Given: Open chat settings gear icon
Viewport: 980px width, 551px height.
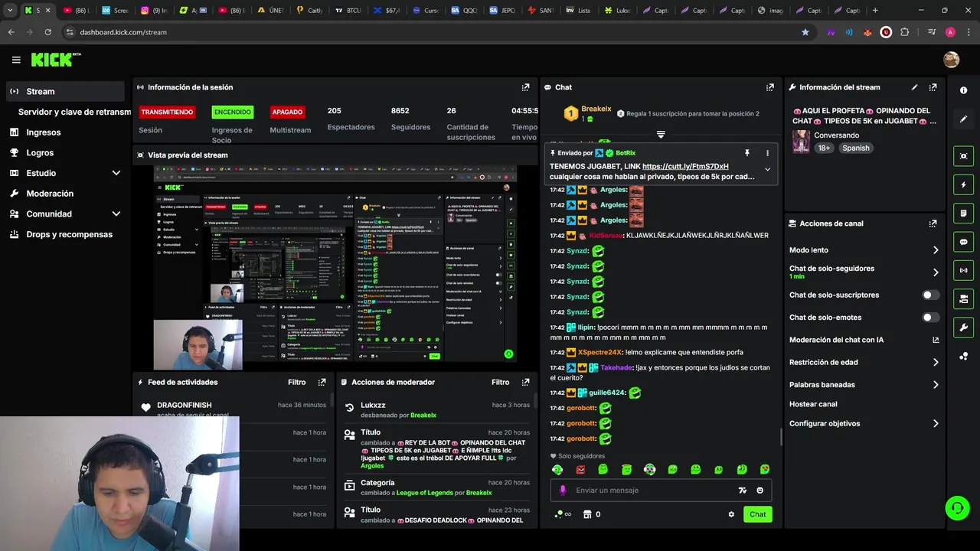Looking at the screenshot, I should click(x=731, y=514).
